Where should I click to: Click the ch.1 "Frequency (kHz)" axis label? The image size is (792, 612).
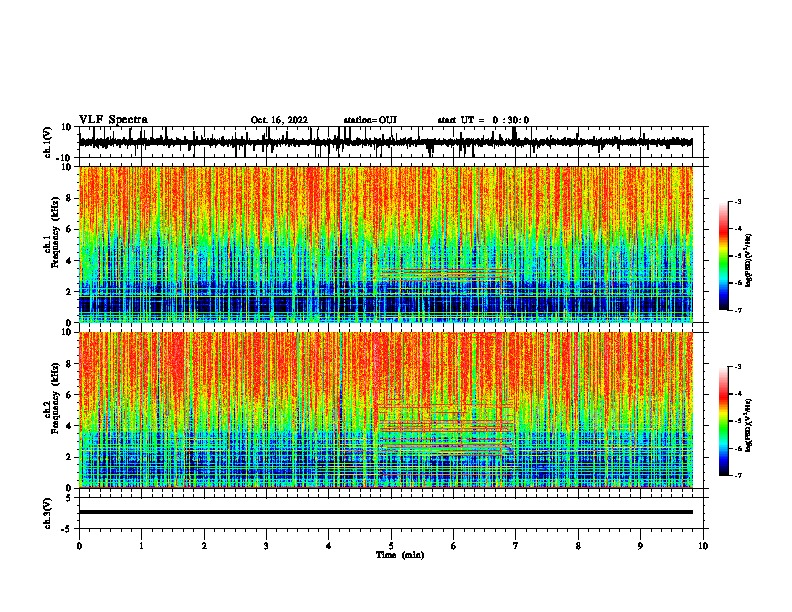[55, 232]
